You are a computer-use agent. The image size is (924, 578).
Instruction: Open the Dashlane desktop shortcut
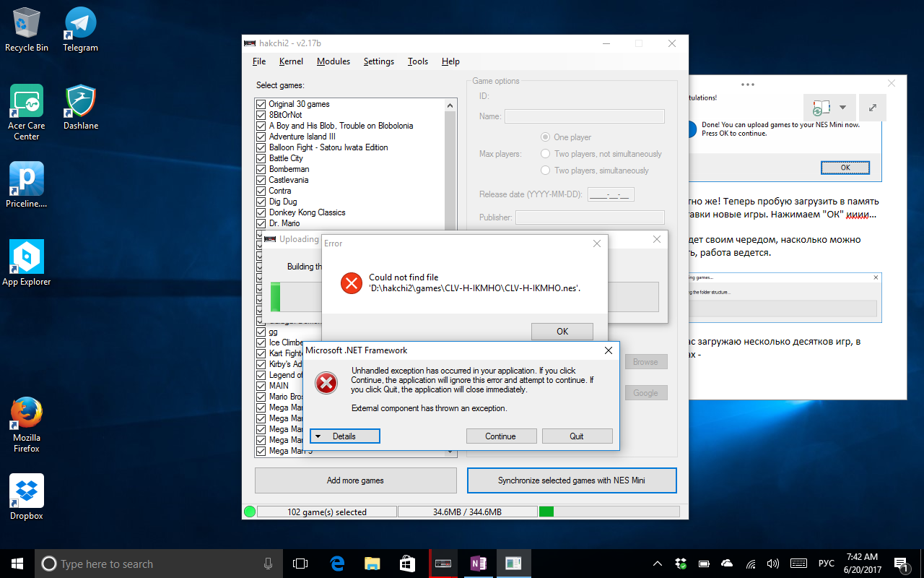click(x=80, y=108)
